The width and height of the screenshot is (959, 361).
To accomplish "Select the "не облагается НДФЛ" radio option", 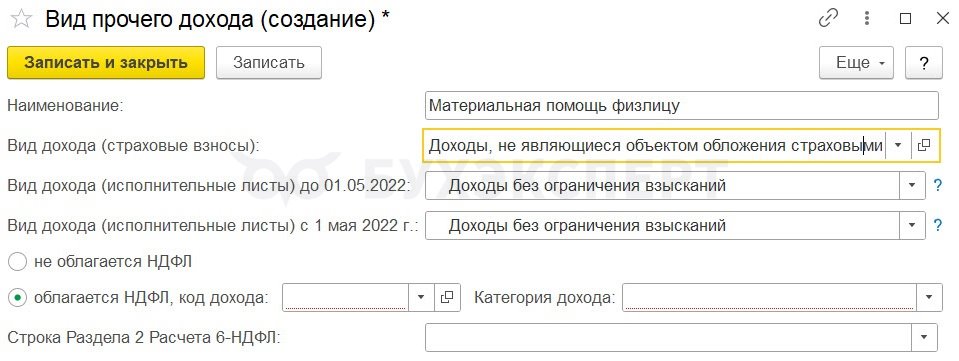I will click(18, 262).
